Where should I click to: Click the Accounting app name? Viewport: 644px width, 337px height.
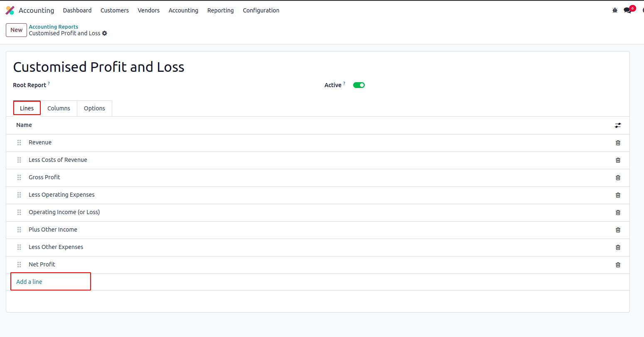pos(36,10)
